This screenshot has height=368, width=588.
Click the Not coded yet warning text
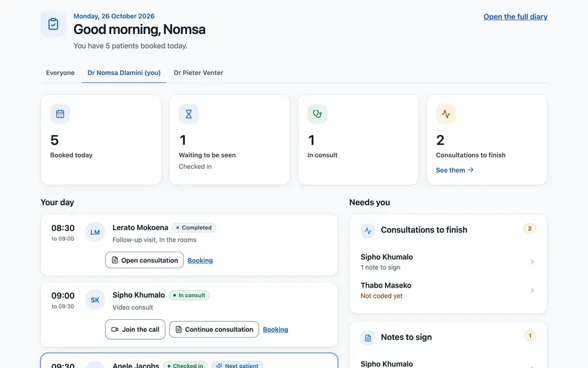point(382,296)
